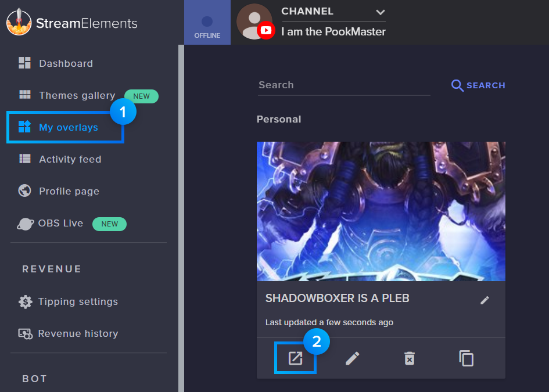
Task: Duplicate the overlay with the copy icon
Action: click(x=467, y=358)
